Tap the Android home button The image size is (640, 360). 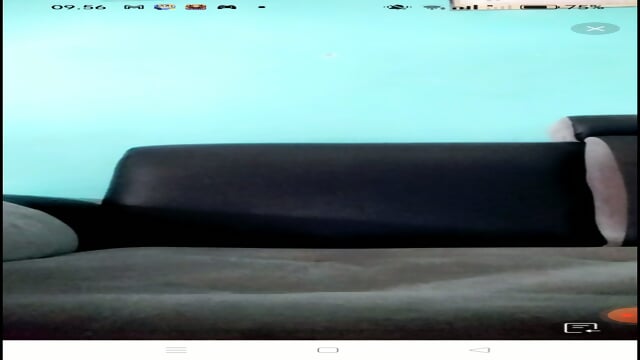click(x=328, y=350)
